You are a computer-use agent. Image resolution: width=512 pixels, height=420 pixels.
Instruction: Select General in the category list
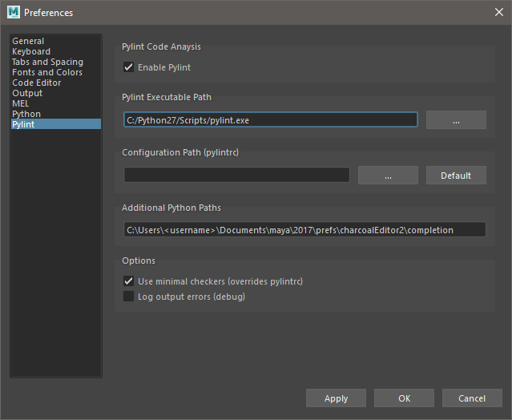click(28, 41)
